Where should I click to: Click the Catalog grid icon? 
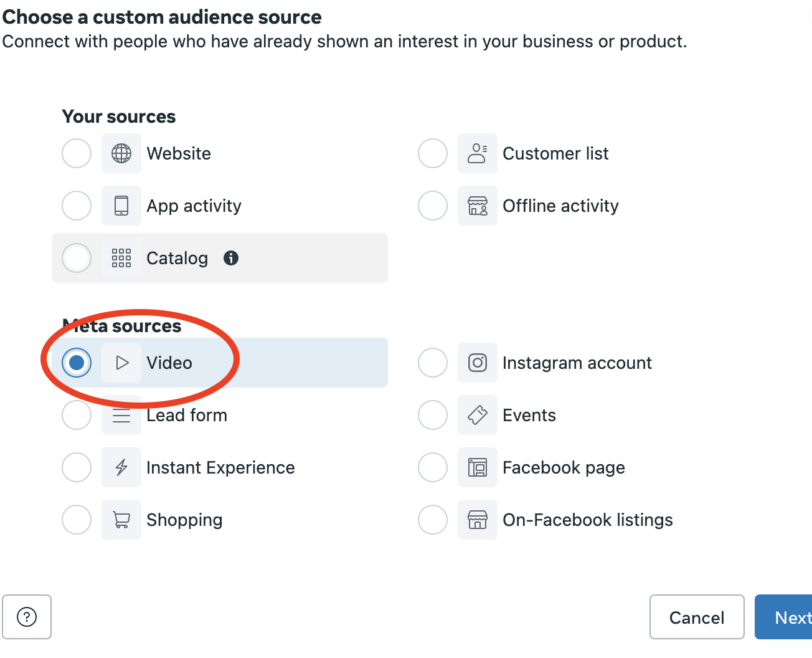point(121,258)
